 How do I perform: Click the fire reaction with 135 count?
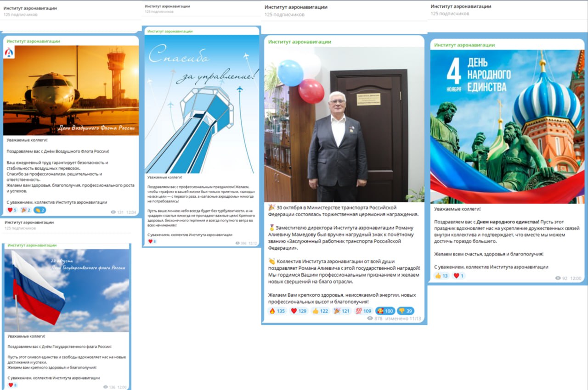pos(277,311)
